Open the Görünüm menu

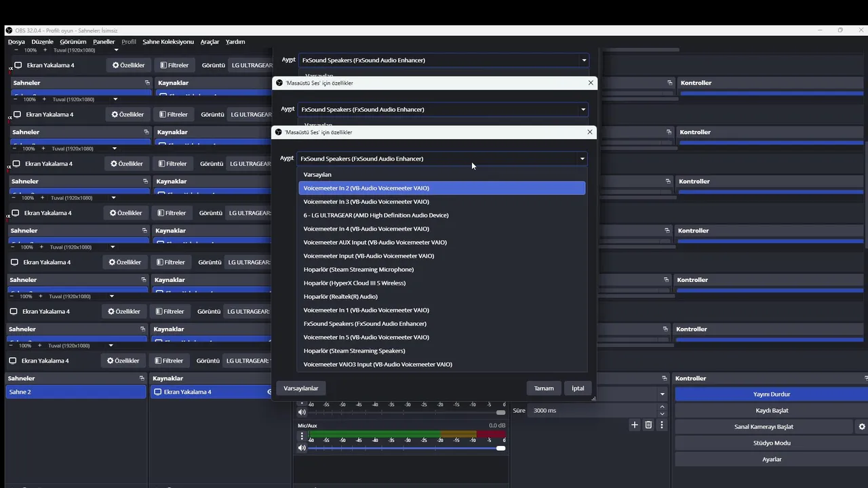(73, 41)
